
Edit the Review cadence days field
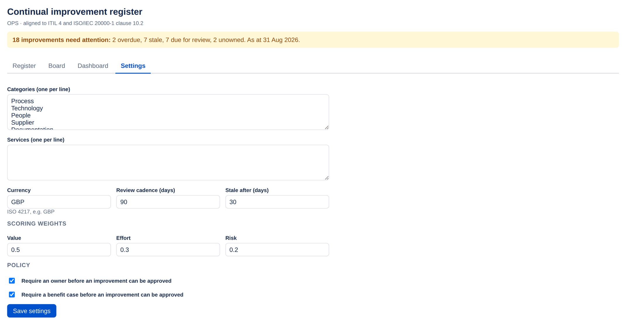(168, 202)
